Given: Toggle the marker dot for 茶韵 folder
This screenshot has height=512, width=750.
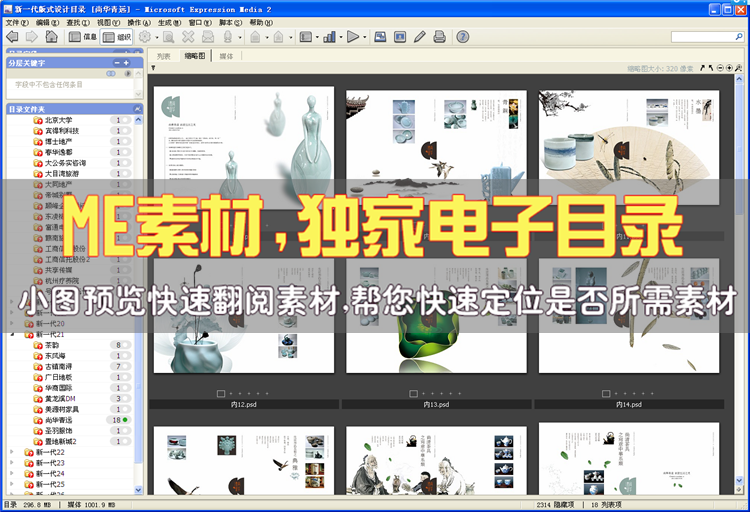Looking at the screenshot, I should (126, 345).
